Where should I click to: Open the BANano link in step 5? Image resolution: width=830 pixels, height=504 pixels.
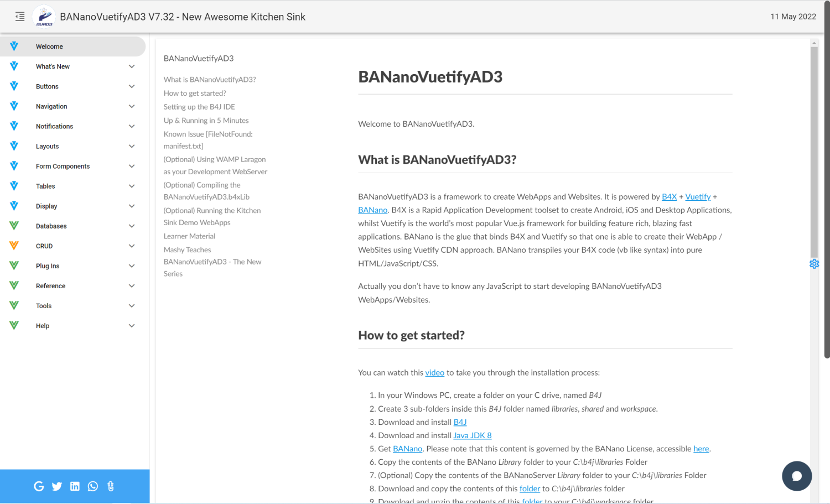(x=408, y=448)
